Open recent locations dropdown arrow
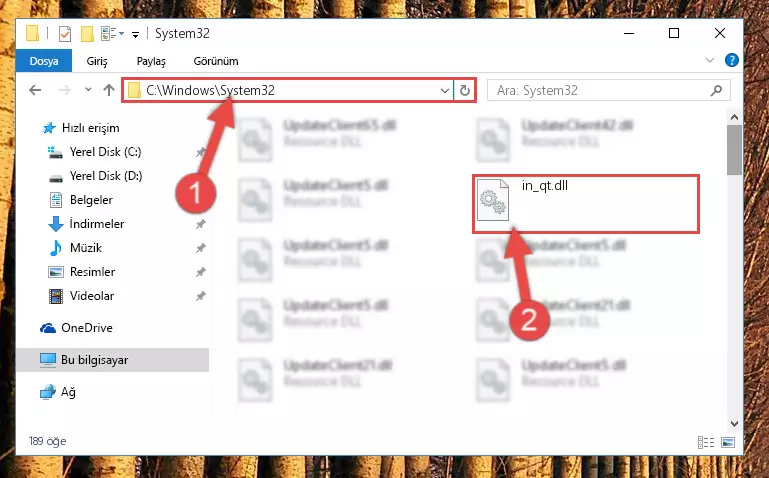Screen dimensions: 769x478 pyautogui.click(x=88, y=90)
